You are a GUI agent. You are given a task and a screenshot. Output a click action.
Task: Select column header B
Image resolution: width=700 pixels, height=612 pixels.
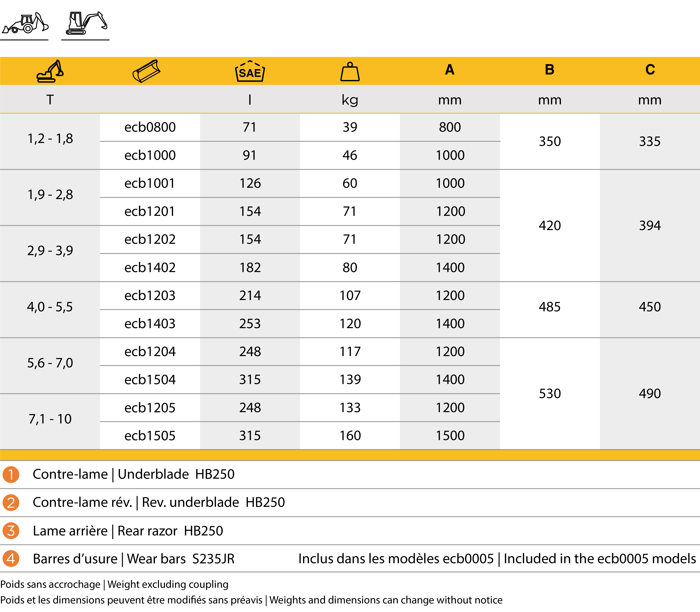[x=549, y=70]
